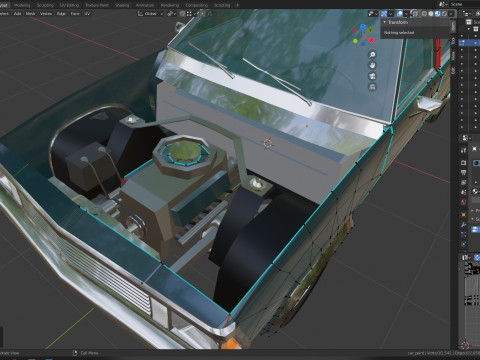Select the highlighted outliner row

(469, 43)
